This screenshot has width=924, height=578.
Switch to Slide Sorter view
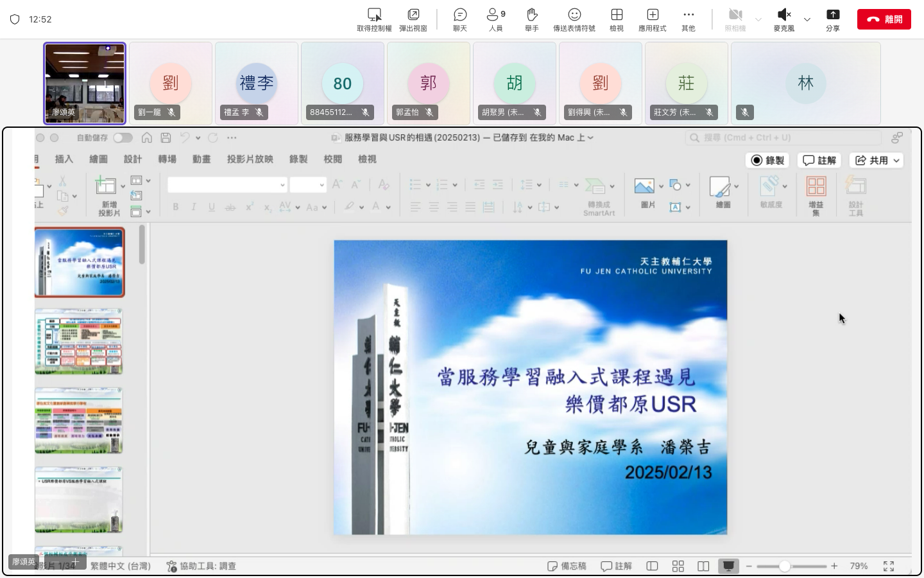coord(678,566)
